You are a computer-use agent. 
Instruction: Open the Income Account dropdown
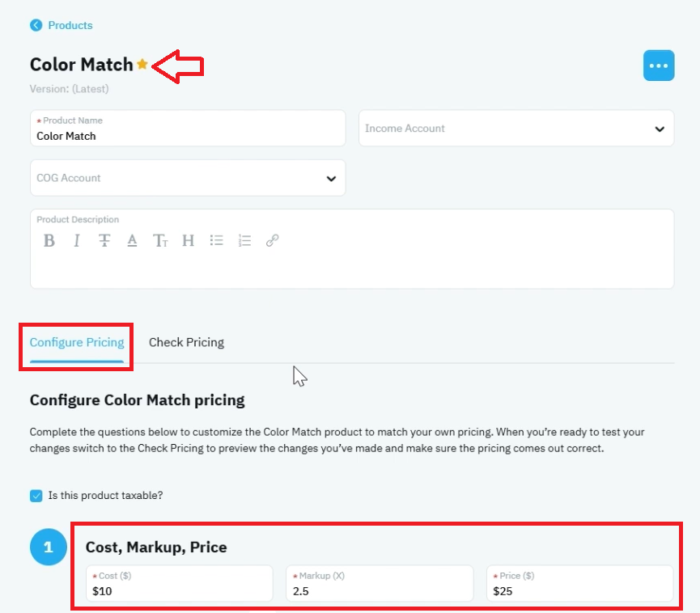[x=516, y=129]
